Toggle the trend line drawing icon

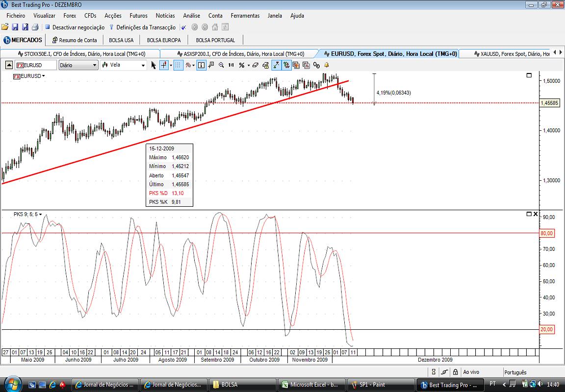point(276,65)
